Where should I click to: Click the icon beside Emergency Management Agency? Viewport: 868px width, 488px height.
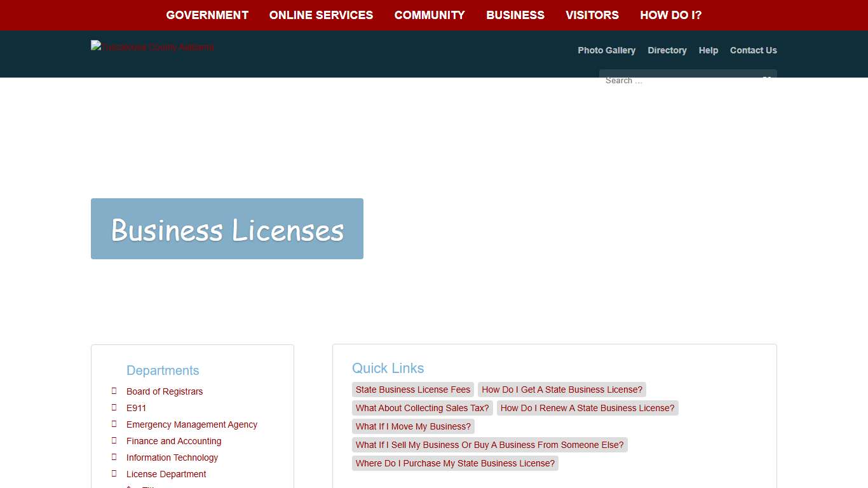pos(115,424)
